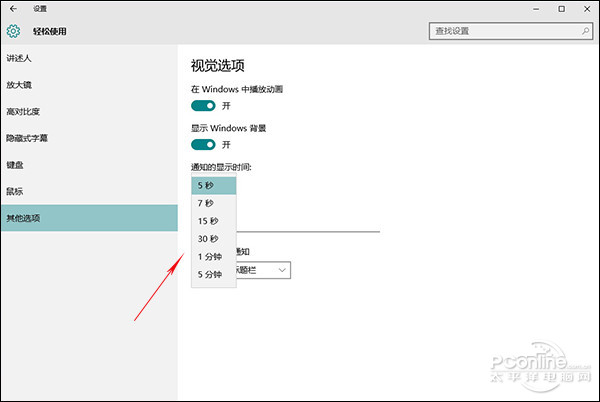Maximize the settings window
This screenshot has width=600, height=402.
pos(561,9)
